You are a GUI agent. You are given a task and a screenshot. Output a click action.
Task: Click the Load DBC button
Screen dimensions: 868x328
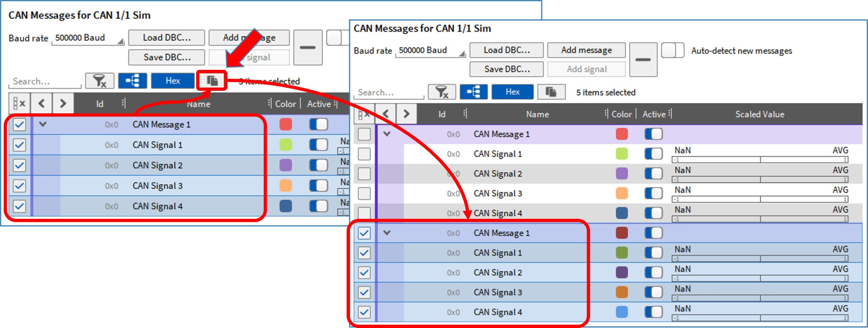tap(507, 50)
